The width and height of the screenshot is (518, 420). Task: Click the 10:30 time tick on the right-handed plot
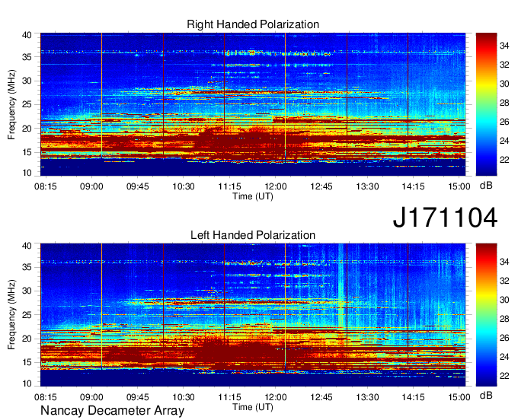coord(184,186)
